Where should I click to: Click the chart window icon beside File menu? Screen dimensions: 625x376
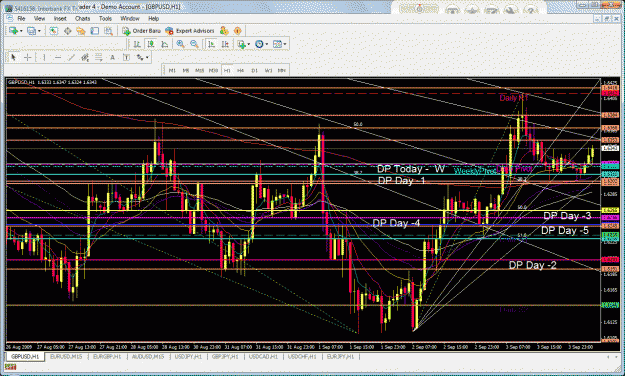(9, 19)
